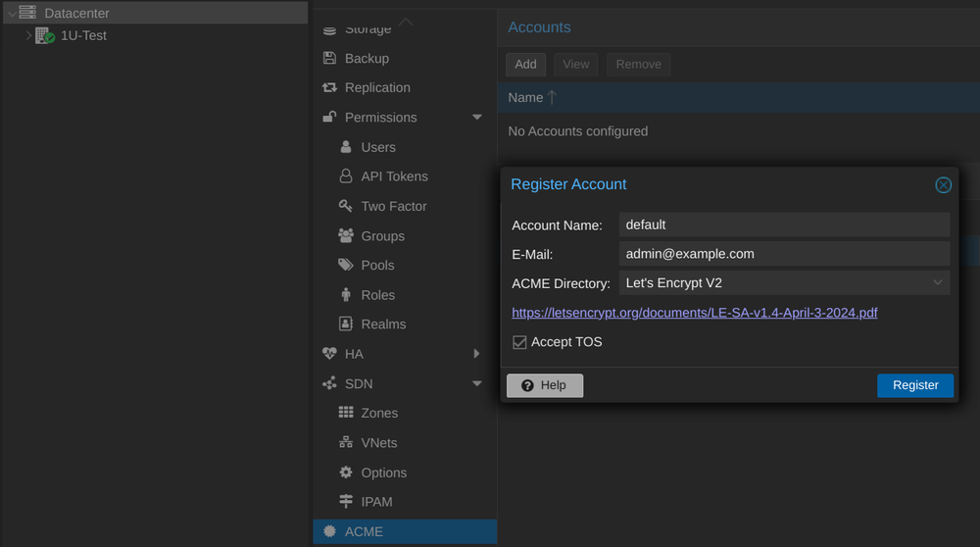The width and height of the screenshot is (980, 547).
Task: Select the ACME menu item
Action: click(364, 531)
